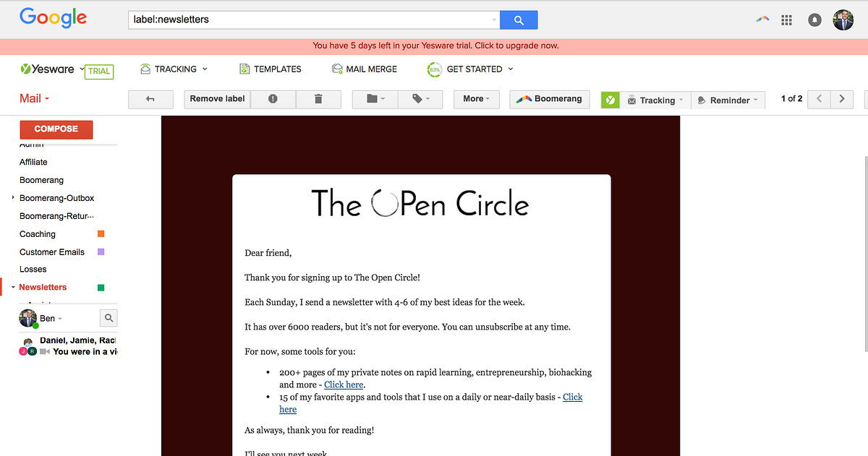868x456 pixels.
Task: Open the account profile avatar
Action: [x=843, y=20]
